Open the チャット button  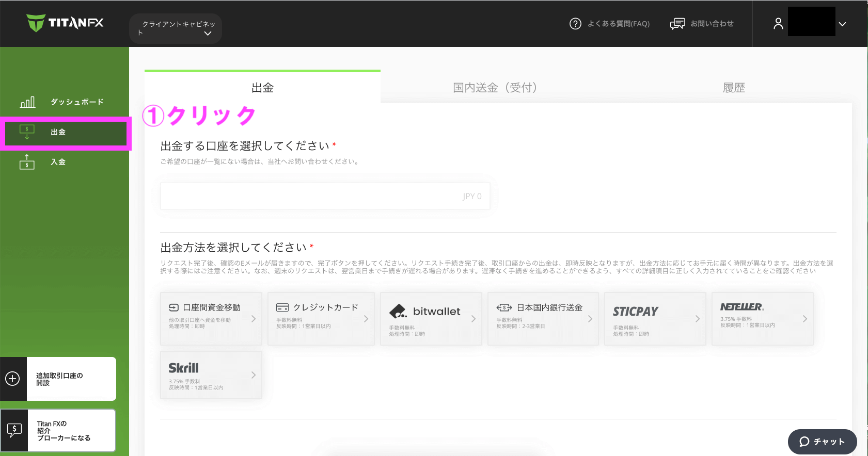pyautogui.click(x=823, y=442)
